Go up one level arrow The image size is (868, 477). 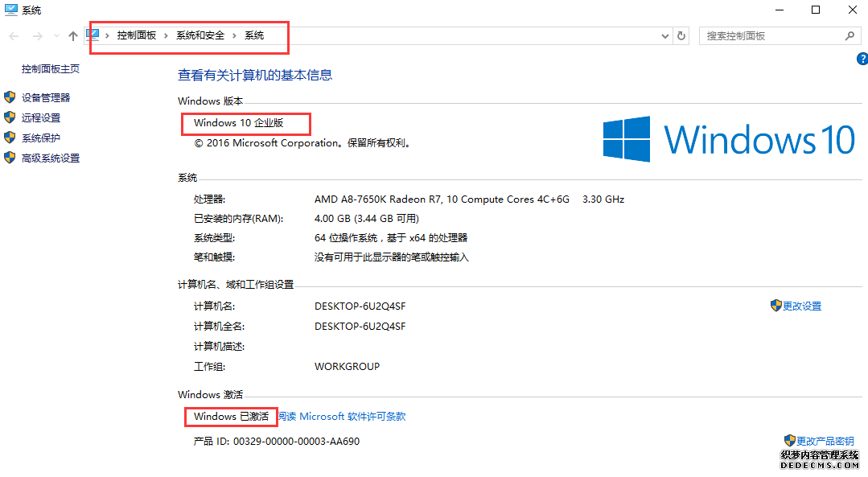point(73,36)
